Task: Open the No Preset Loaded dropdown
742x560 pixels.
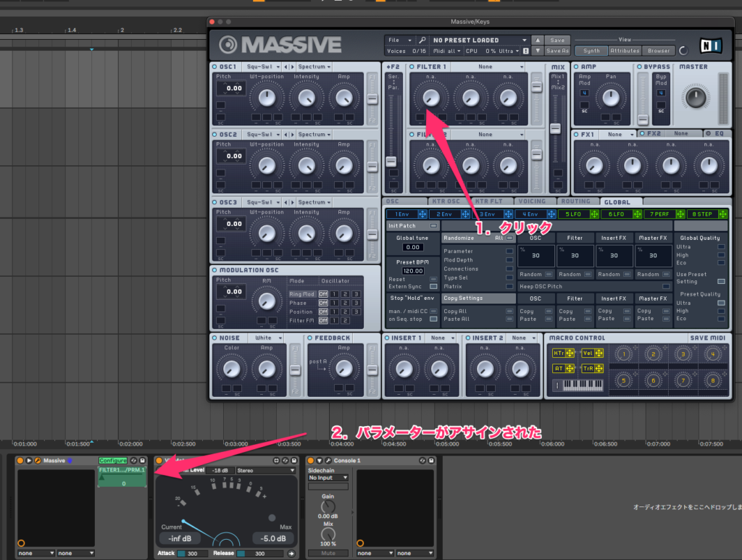Action: point(478,40)
